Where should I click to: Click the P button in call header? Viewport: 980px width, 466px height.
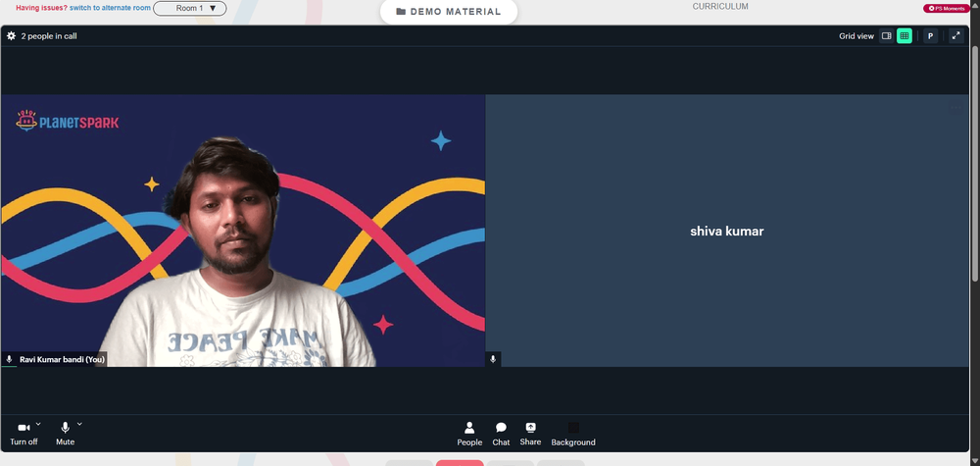(931, 36)
